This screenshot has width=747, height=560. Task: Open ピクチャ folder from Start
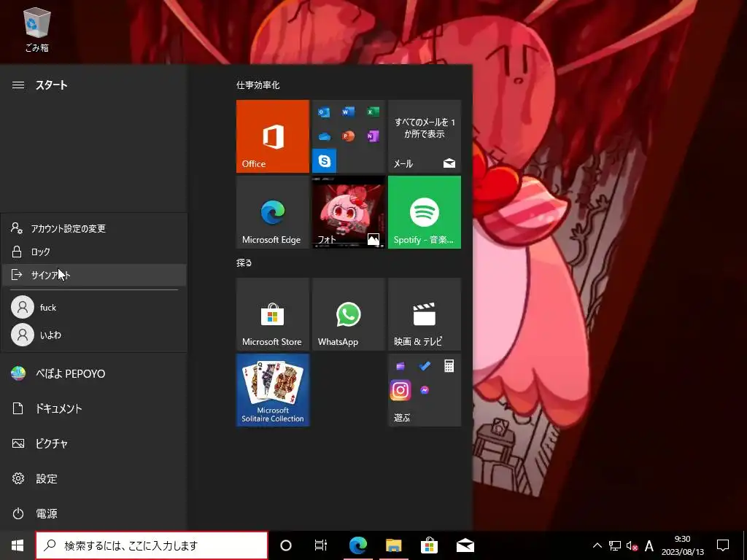[x=93, y=443]
